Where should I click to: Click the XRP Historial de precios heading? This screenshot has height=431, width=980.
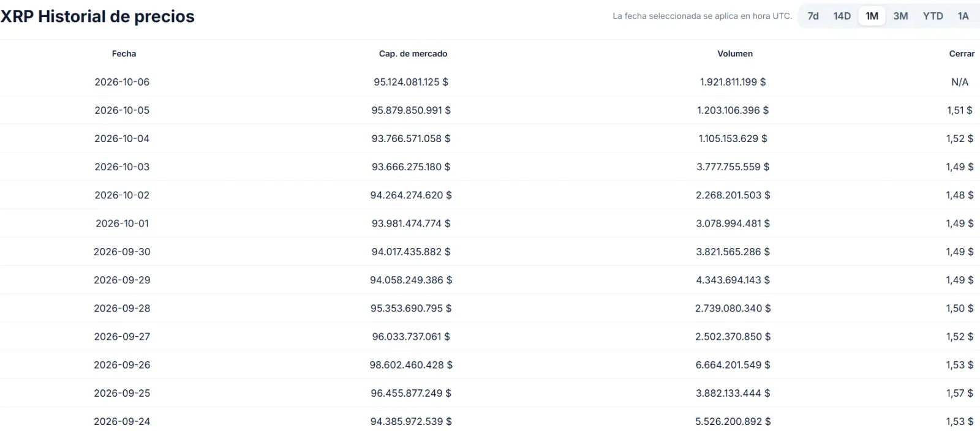[97, 17]
